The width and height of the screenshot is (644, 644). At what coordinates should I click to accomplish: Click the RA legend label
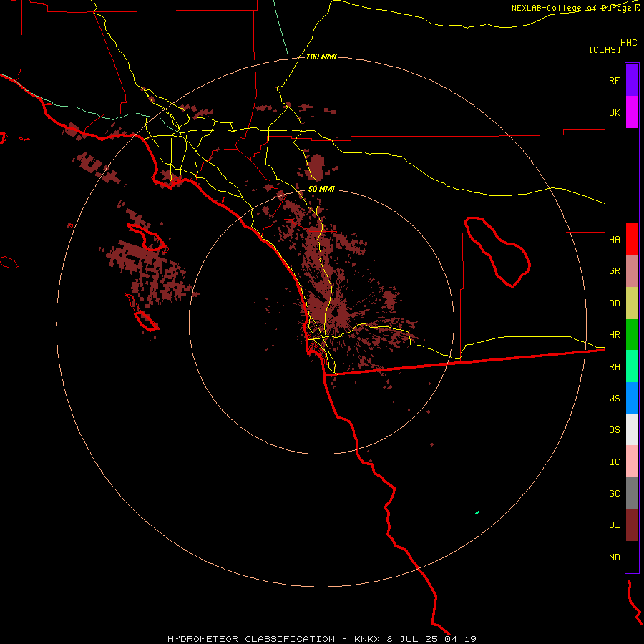click(614, 367)
